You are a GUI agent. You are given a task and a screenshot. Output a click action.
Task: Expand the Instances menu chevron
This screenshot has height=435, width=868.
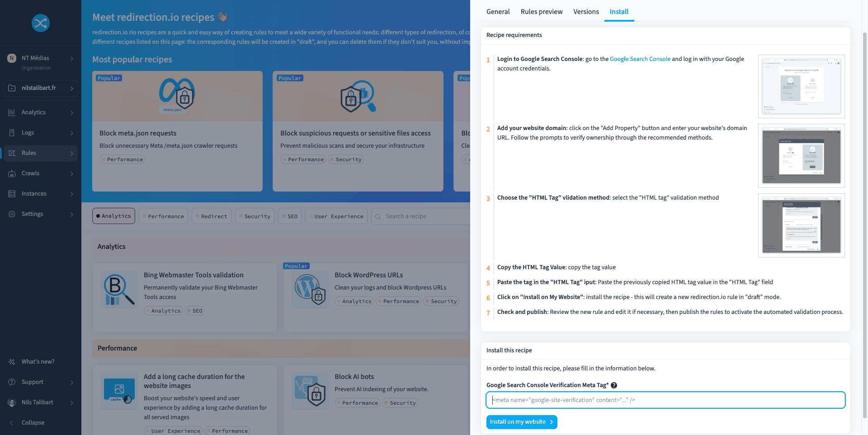coord(72,194)
